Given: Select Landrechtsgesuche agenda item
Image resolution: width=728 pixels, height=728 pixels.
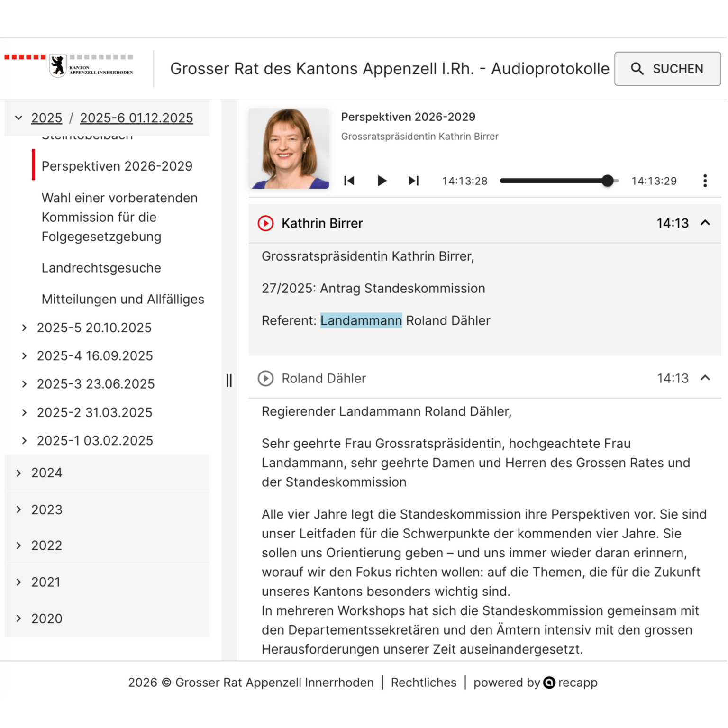Looking at the screenshot, I should pos(101,268).
